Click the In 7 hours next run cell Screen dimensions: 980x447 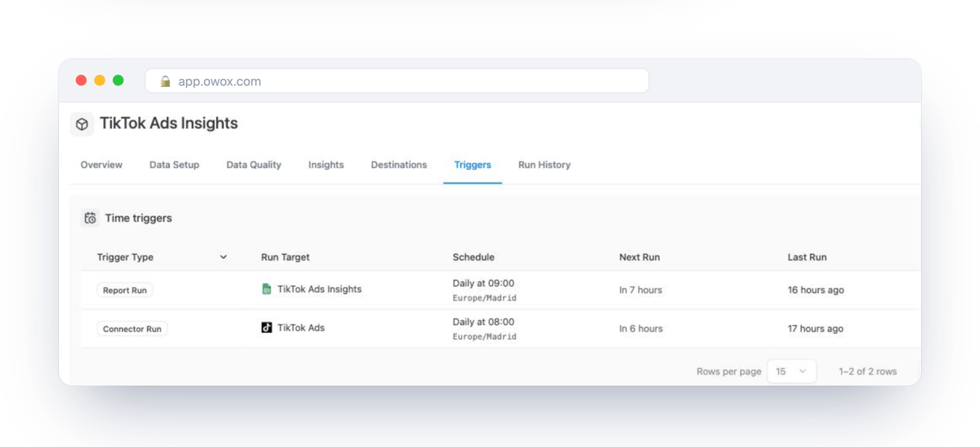pos(641,291)
